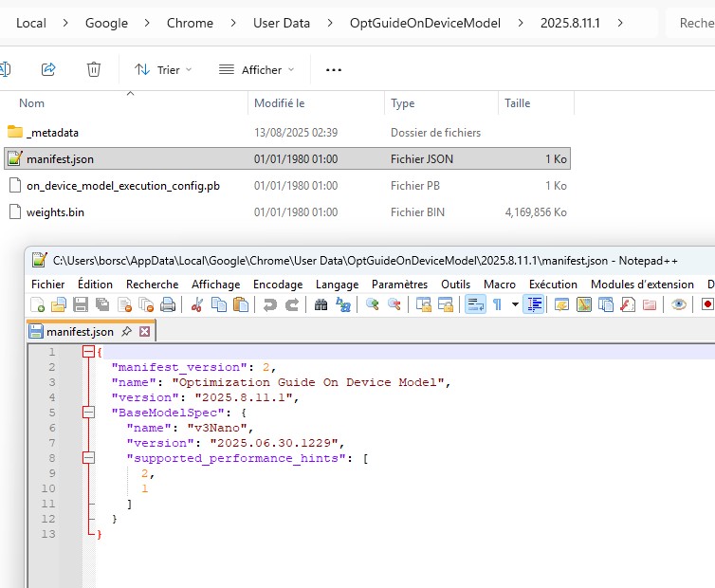This screenshot has height=588, width=715.
Task: Click the Explorer search field
Action: pos(690,23)
